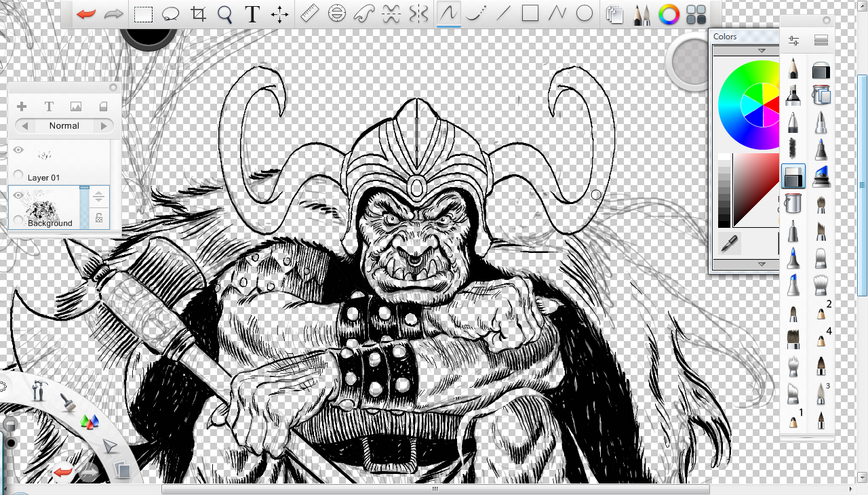The image size is (868, 495).
Task: Click the horizontal scrollbar at bottom
Action: tap(435, 489)
